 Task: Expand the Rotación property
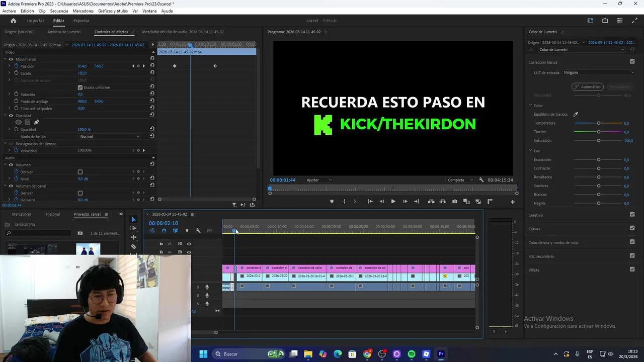click(9, 94)
